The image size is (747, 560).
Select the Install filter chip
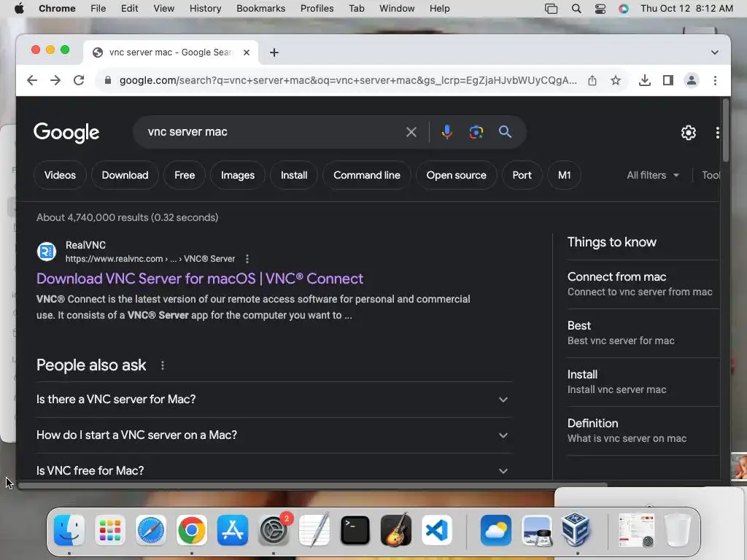click(294, 175)
